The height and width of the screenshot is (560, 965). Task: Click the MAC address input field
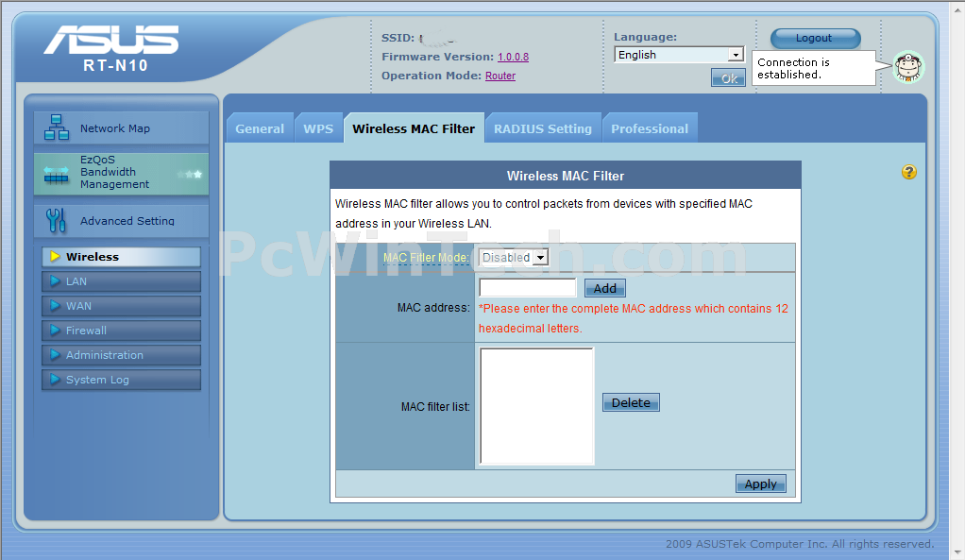click(x=527, y=288)
